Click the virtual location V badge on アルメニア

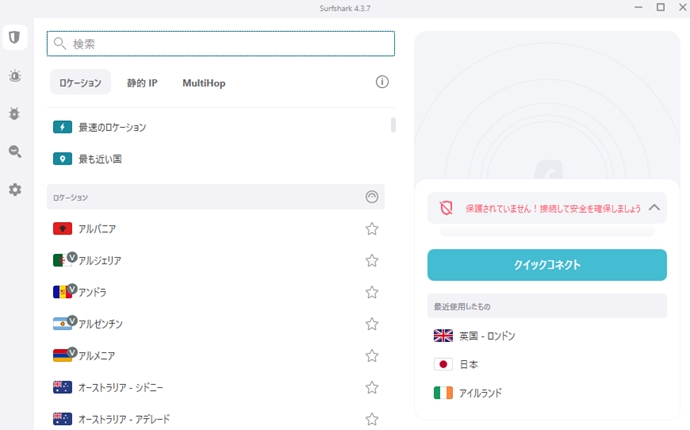(72, 352)
